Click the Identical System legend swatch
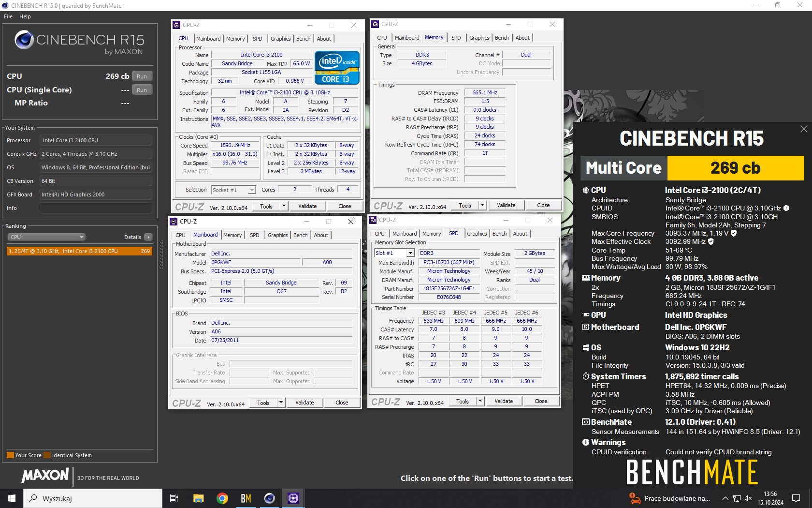 47,455
